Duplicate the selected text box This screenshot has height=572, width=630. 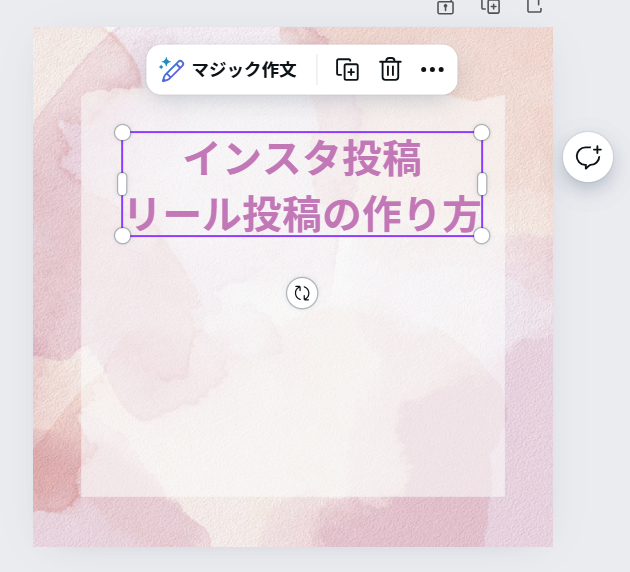(347, 70)
